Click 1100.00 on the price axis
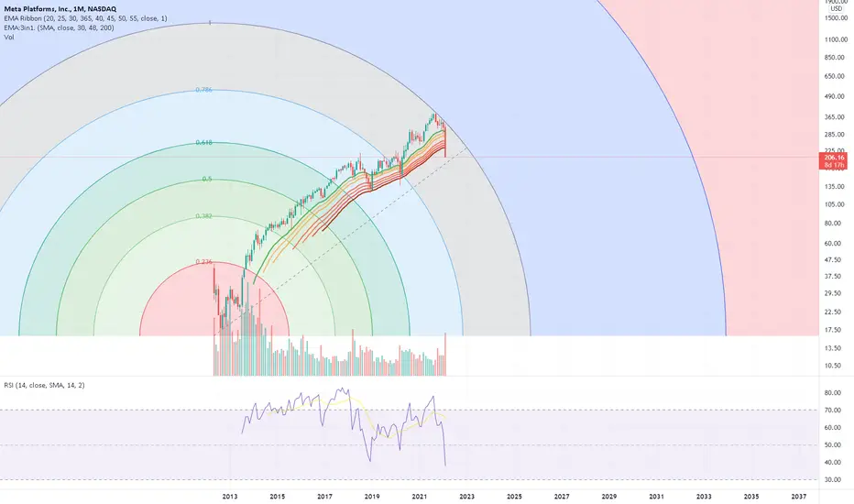The image size is (854, 504). pyautogui.click(x=836, y=39)
